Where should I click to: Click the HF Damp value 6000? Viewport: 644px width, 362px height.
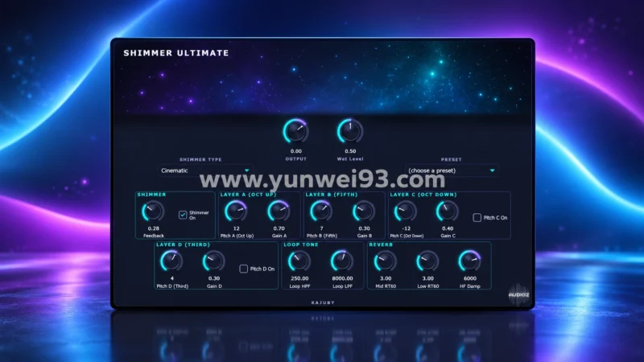(470, 278)
